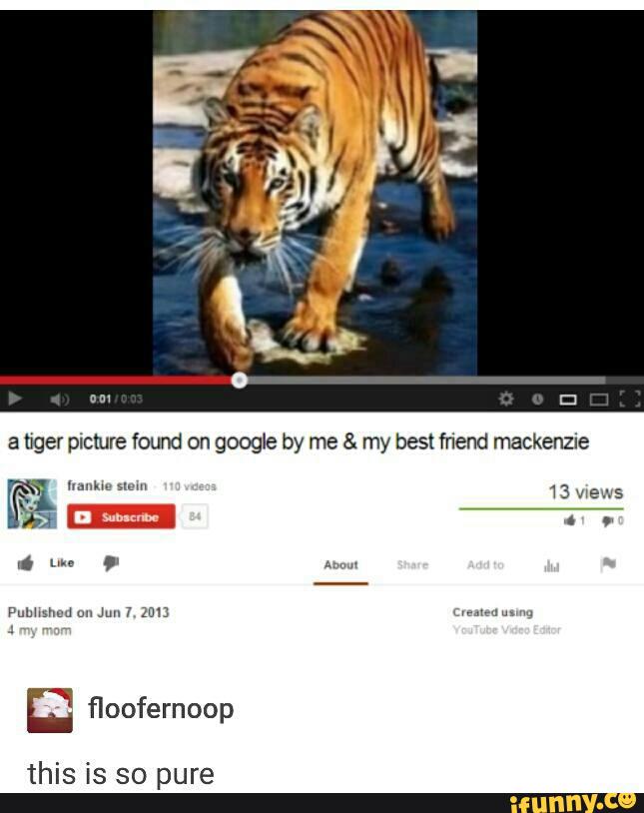The width and height of the screenshot is (644, 813).
Task: Mute the video volume speaker icon
Action: (x=59, y=400)
